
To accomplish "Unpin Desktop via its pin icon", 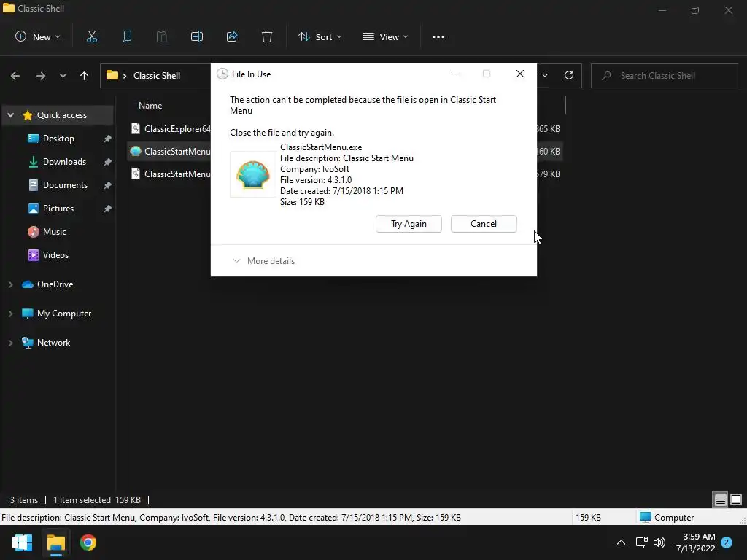I will coord(108,139).
